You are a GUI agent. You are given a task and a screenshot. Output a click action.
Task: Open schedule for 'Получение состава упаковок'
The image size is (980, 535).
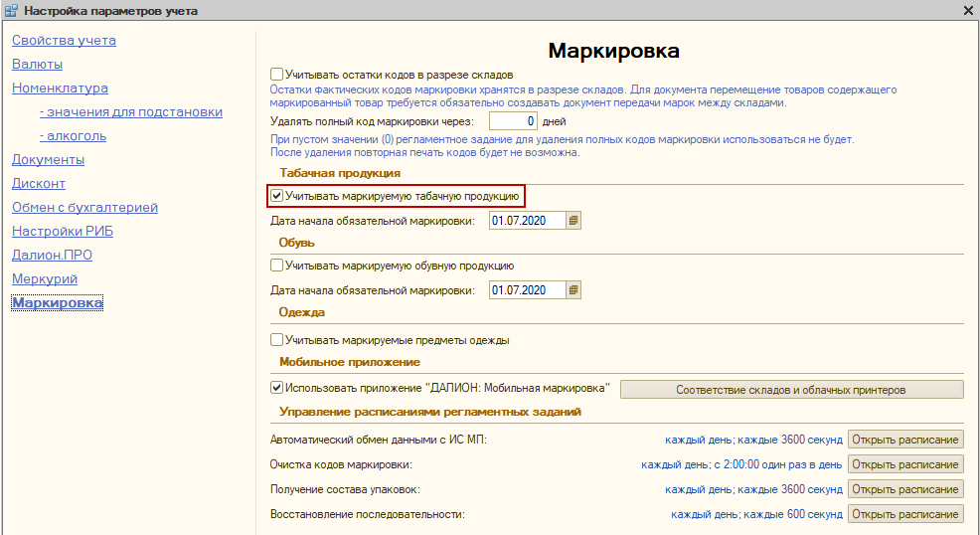point(905,488)
